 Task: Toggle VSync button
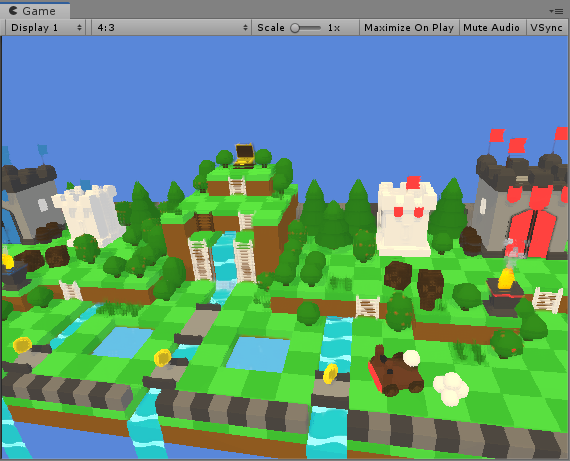click(x=546, y=28)
